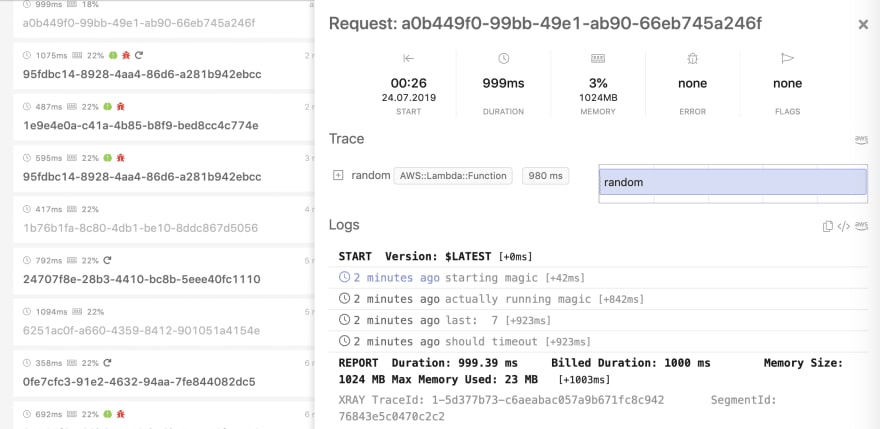
Task: Click the bug icon above the ERROR label
Action: pyautogui.click(x=693, y=58)
